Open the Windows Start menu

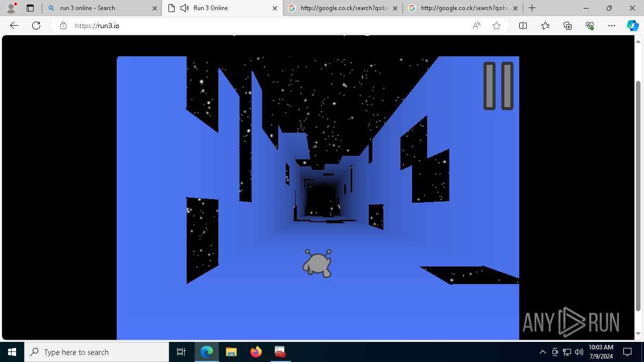12,352
